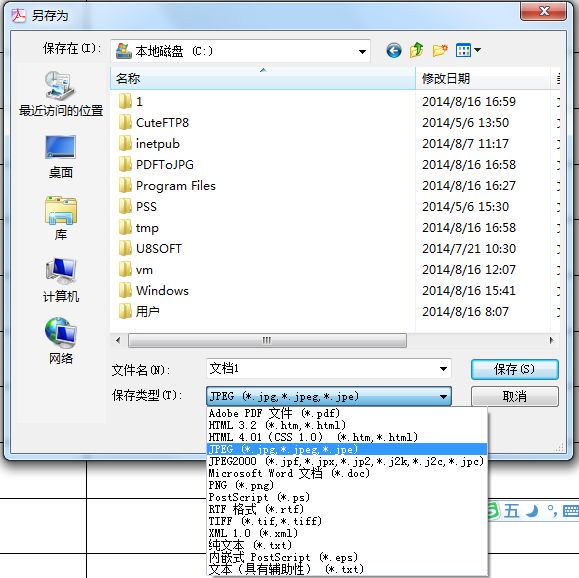The width and height of the screenshot is (579, 578).
Task: Go up one folder level icon
Action: (417, 50)
